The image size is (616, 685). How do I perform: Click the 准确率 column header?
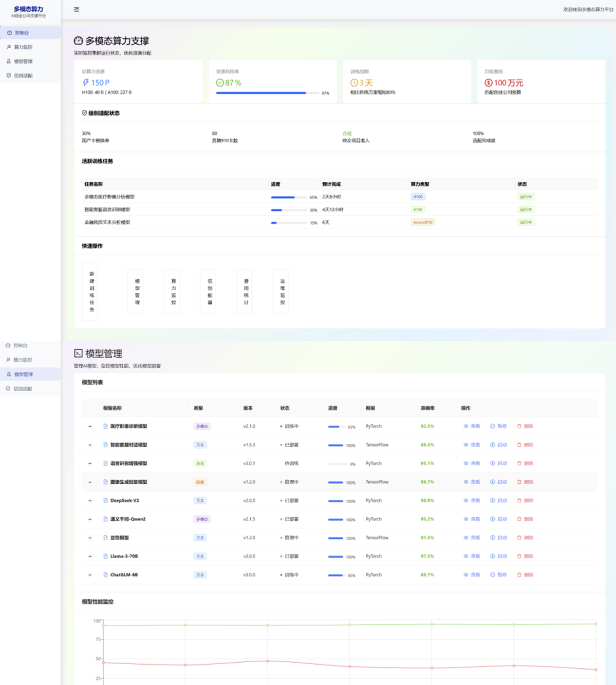pos(428,408)
